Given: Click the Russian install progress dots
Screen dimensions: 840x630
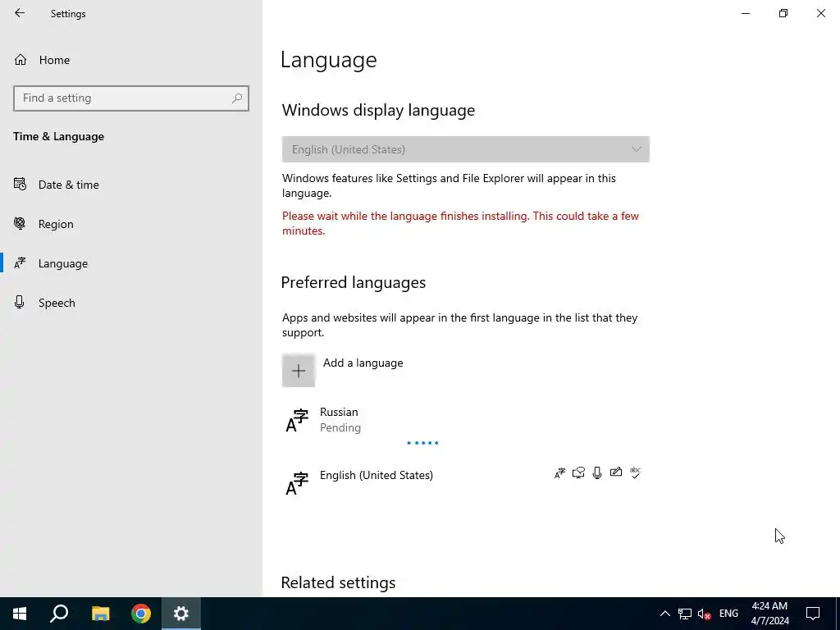Looking at the screenshot, I should (422, 443).
